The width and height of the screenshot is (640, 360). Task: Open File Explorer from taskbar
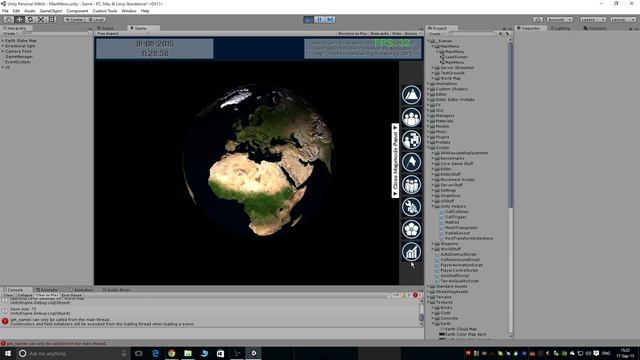click(188, 353)
